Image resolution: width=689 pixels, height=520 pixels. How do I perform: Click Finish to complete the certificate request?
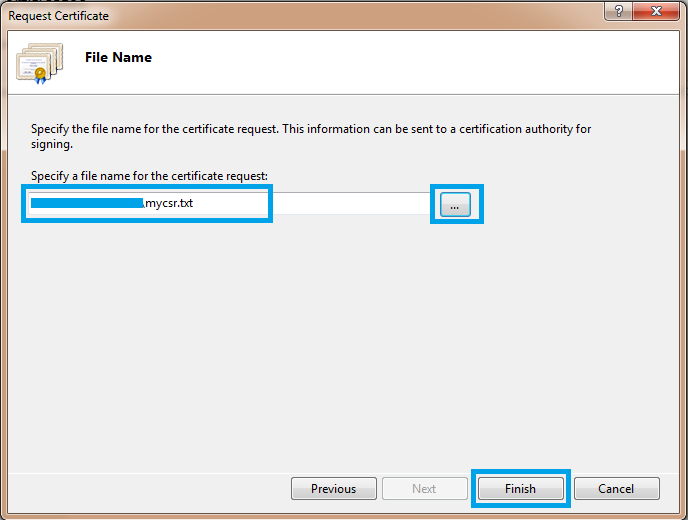pyautogui.click(x=520, y=489)
